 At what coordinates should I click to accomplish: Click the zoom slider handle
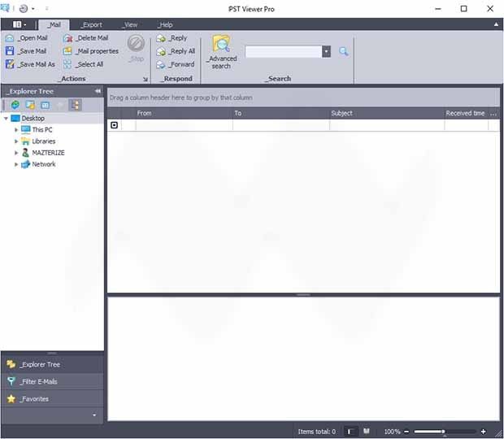point(444,432)
